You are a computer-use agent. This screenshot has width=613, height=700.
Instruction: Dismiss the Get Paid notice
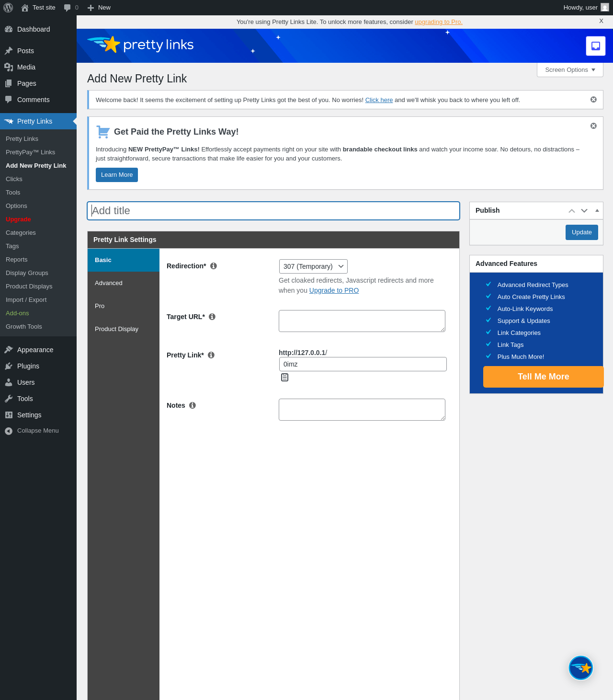593,126
